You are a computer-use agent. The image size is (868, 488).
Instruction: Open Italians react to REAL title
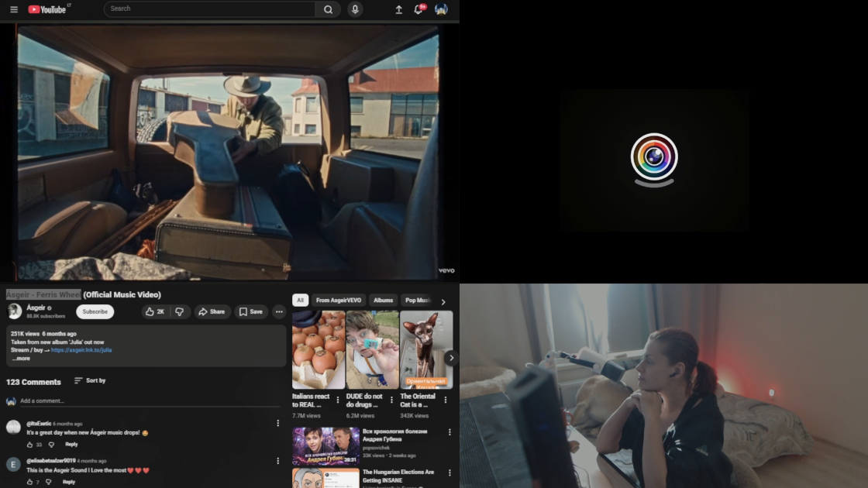pyautogui.click(x=311, y=400)
